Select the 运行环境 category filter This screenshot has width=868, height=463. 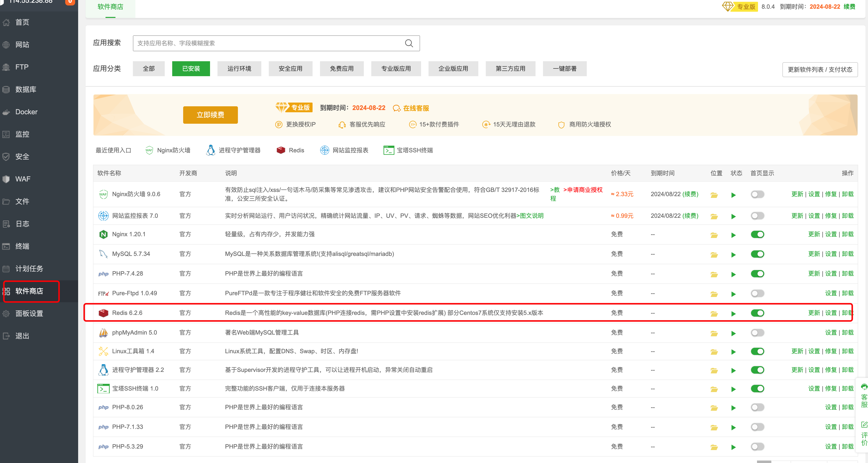coord(239,68)
